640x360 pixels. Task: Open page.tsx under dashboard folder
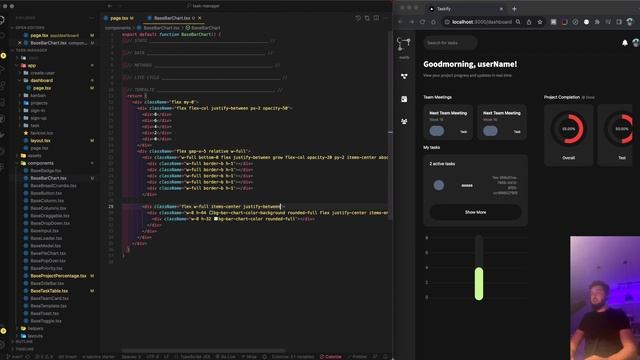[x=42, y=88]
